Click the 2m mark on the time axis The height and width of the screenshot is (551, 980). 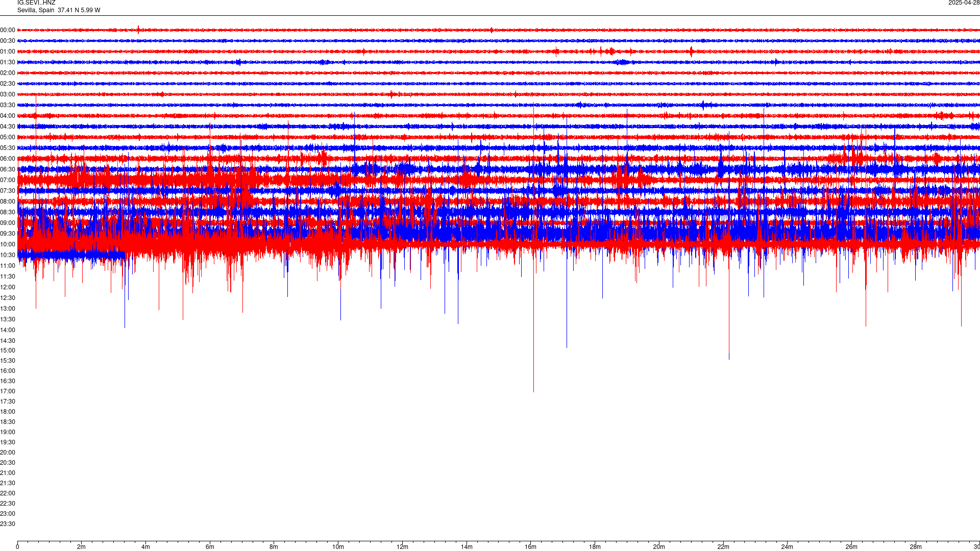[82, 547]
